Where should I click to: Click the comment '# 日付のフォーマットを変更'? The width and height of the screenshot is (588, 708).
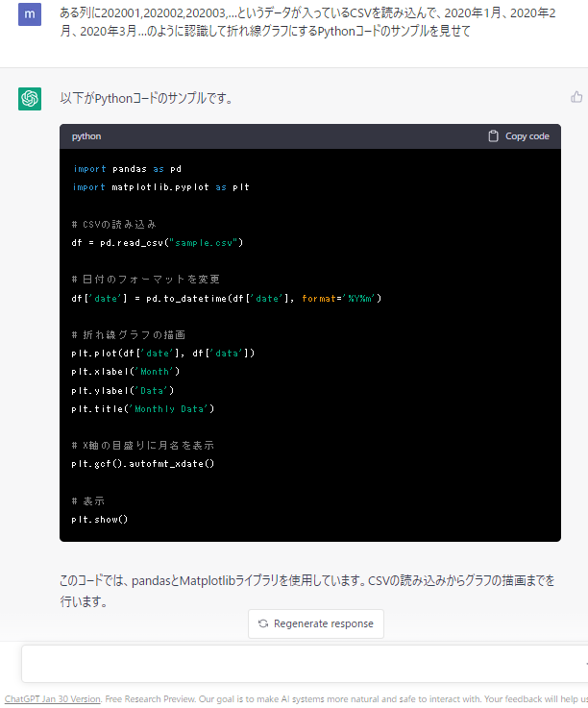point(145,280)
